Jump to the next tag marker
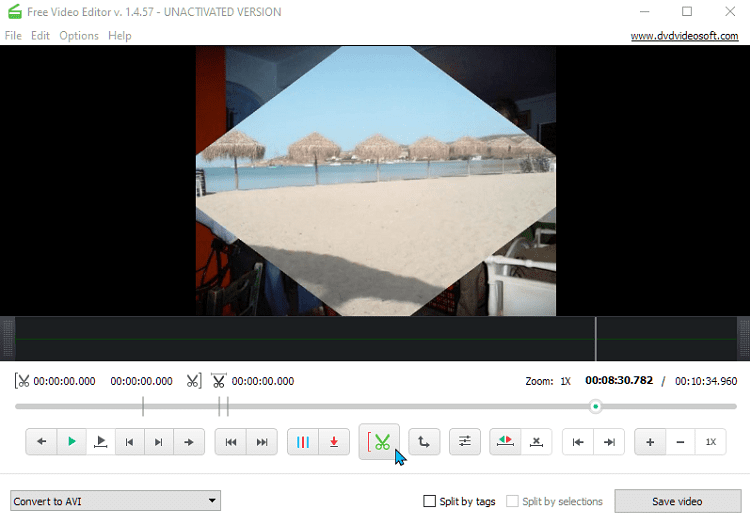The image size is (750, 514). point(262,442)
